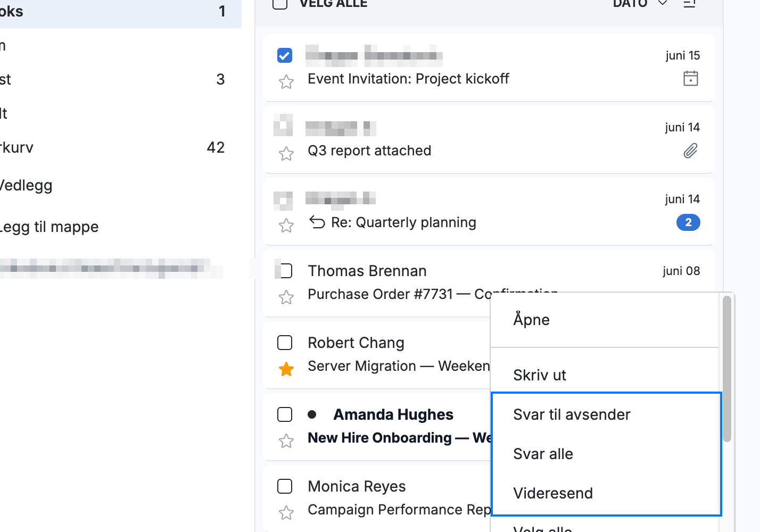Open Amanda Hughes' New Hire Onboarding email
The height and width of the screenshot is (532, 760).
(377, 426)
